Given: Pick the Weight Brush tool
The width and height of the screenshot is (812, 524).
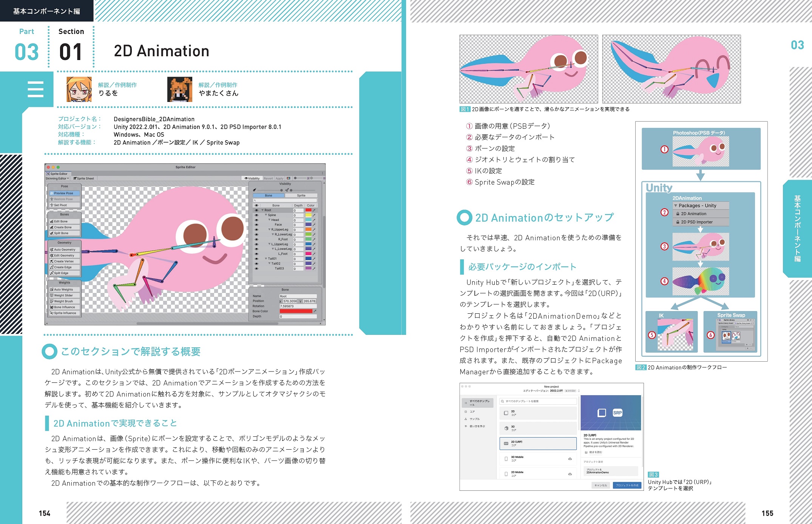Looking at the screenshot, I should pyautogui.click(x=64, y=301).
